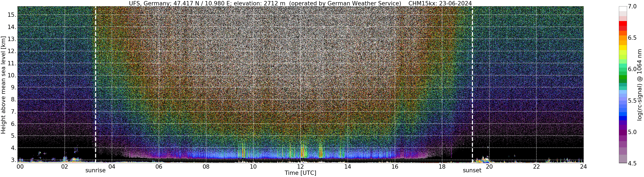Click the x-axis tick label '02'
Screen dimensions: 644x177
pyautogui.click(x=65, y=166)
